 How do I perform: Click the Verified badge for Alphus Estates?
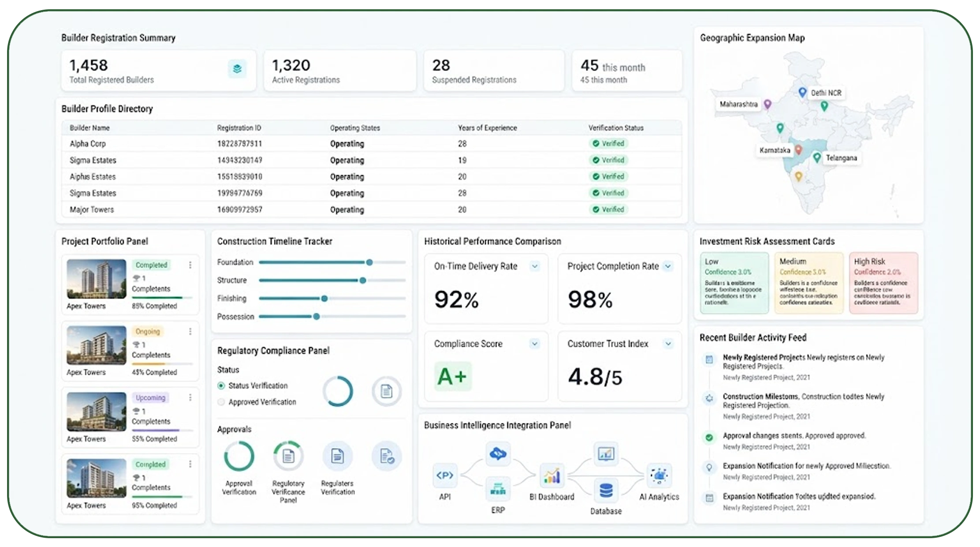(x=608, y=176)
